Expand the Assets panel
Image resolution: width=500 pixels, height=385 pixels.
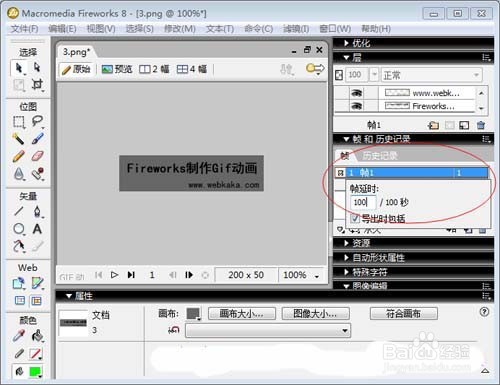coord(346,243)
